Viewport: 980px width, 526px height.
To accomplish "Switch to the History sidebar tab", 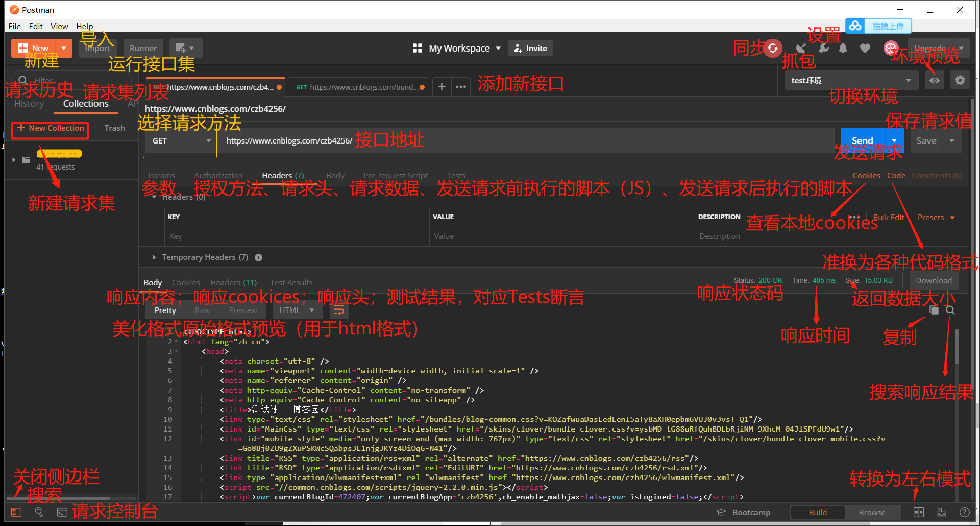I will (29, 104).
